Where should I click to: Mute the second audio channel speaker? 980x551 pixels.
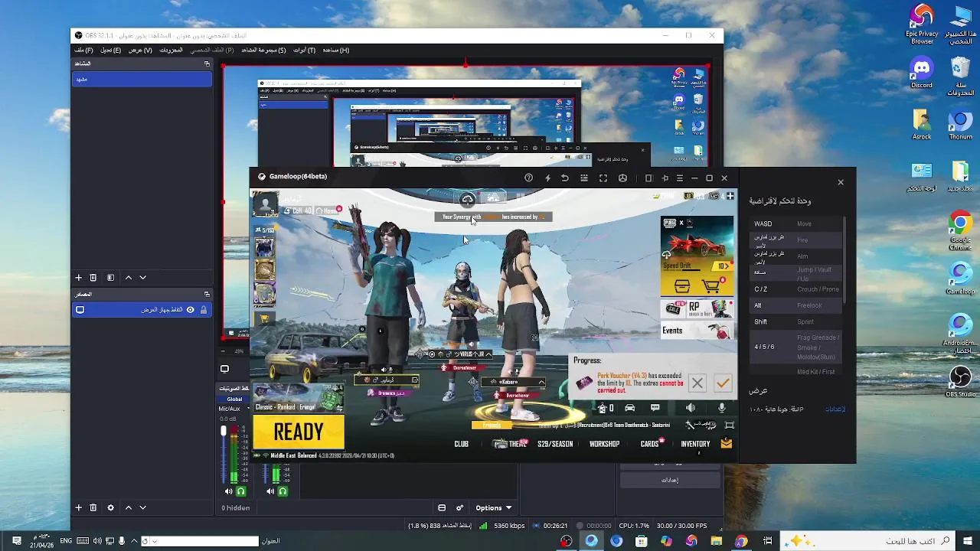(x=271, y=491)
